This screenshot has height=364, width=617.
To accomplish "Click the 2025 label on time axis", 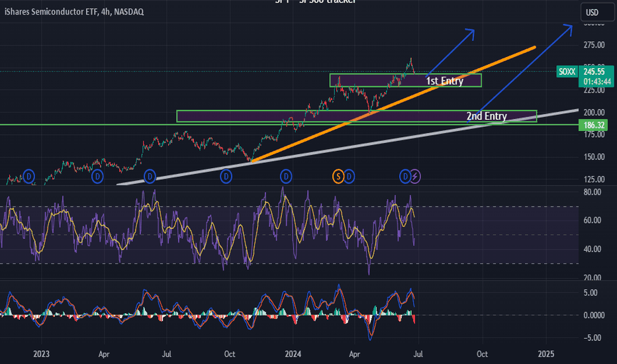I will 546,354.
